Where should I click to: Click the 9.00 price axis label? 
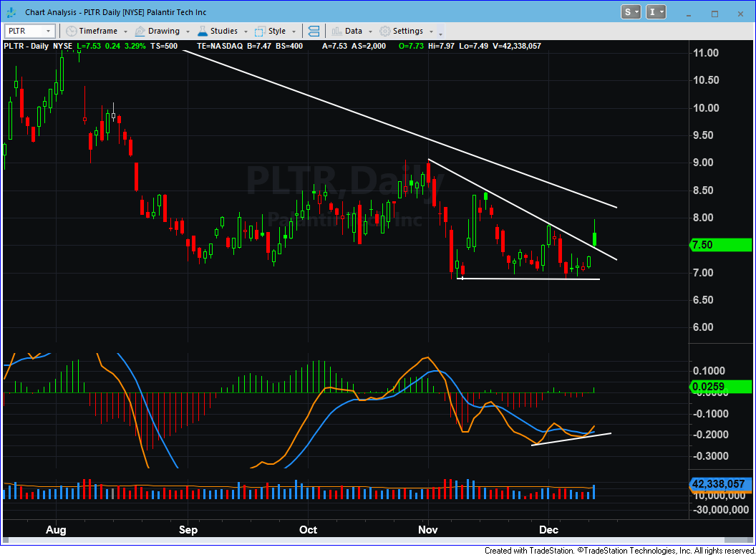tap(704, 163)
